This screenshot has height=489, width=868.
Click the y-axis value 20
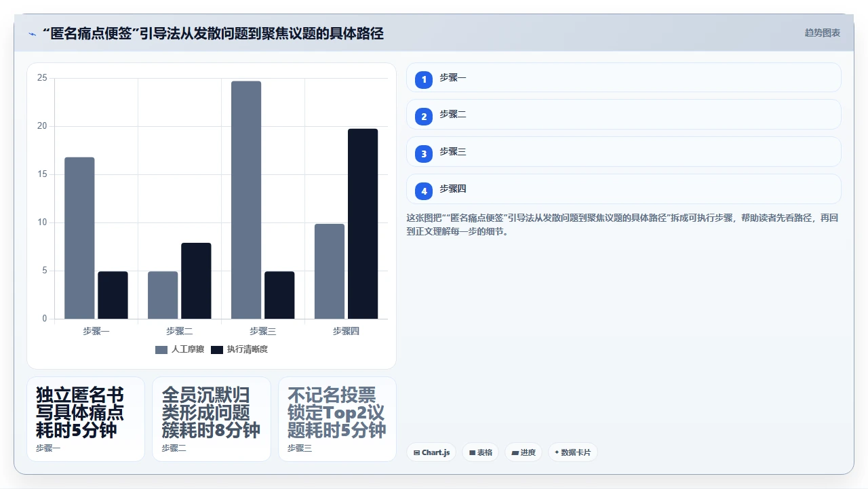tap(42, 126)
